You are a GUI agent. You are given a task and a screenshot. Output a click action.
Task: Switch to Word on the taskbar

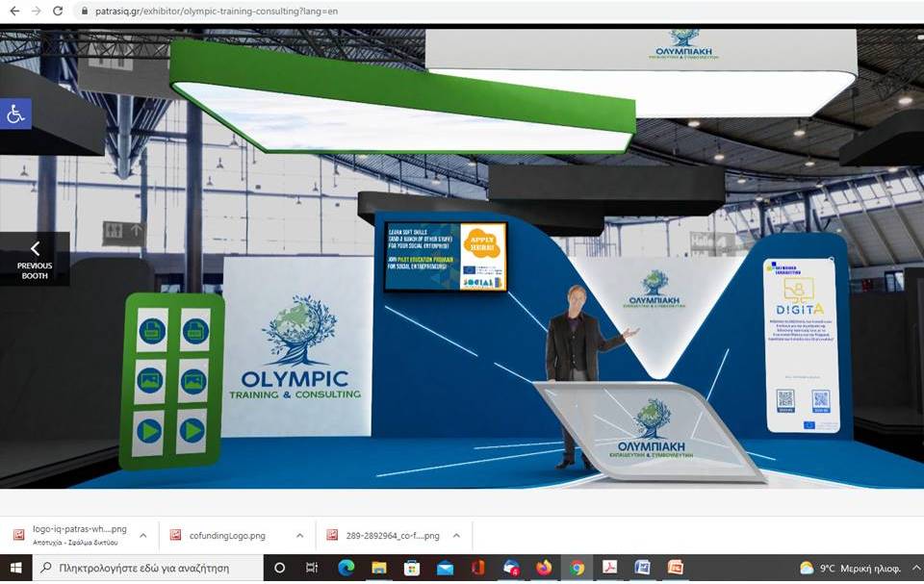point(643,568)
